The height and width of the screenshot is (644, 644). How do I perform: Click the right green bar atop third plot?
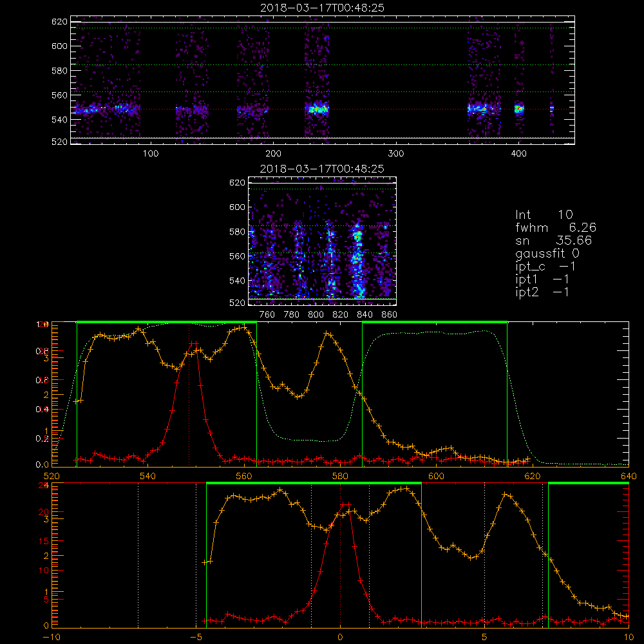point(435,323)
